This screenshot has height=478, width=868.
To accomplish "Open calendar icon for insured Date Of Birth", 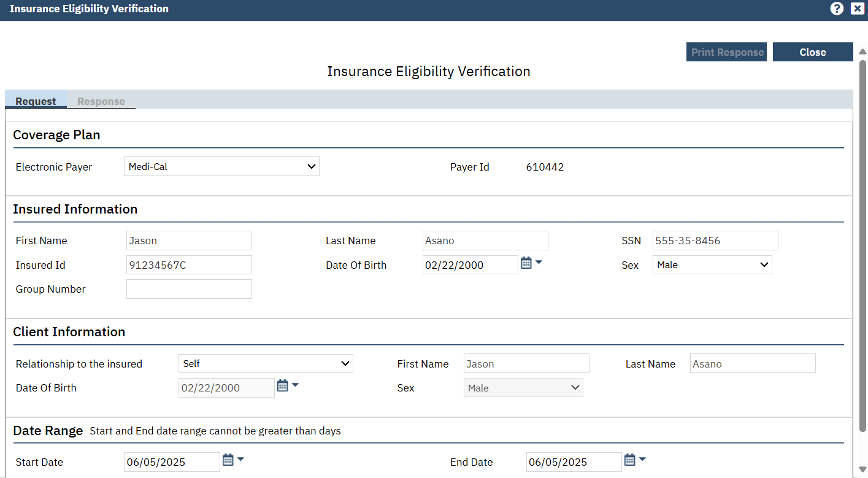I will click(526, 263).
